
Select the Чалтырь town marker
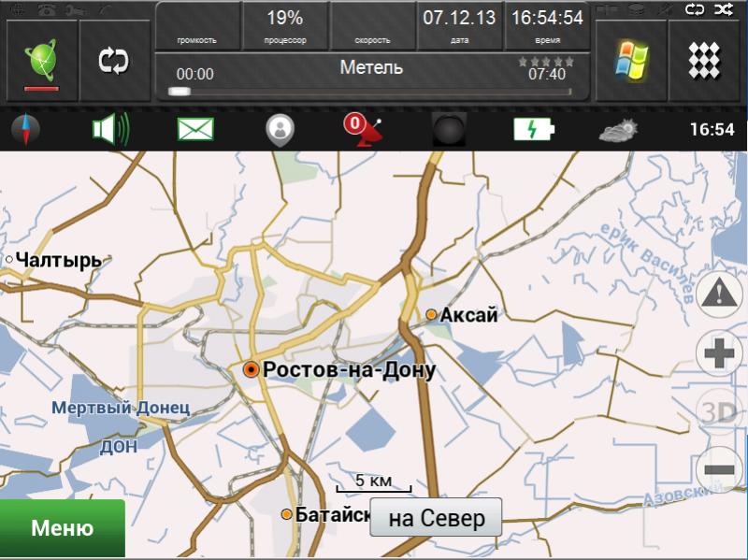[9, 260]
